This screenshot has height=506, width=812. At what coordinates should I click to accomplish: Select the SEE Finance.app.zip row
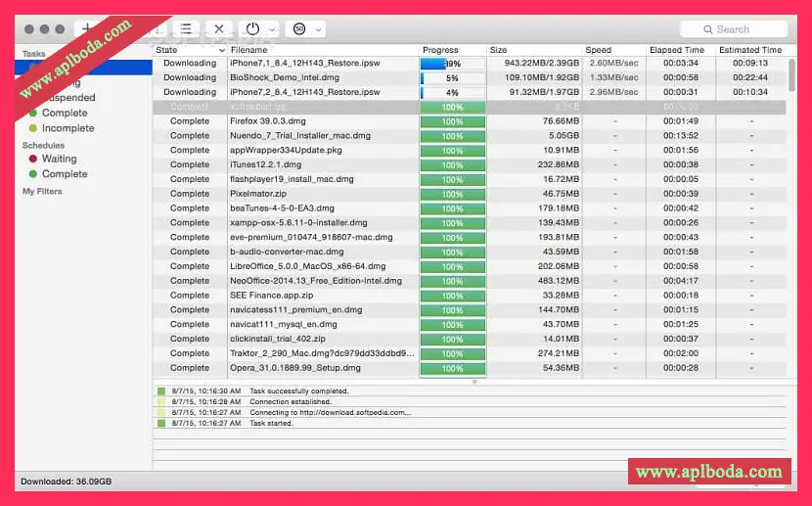tap(470, 296)
